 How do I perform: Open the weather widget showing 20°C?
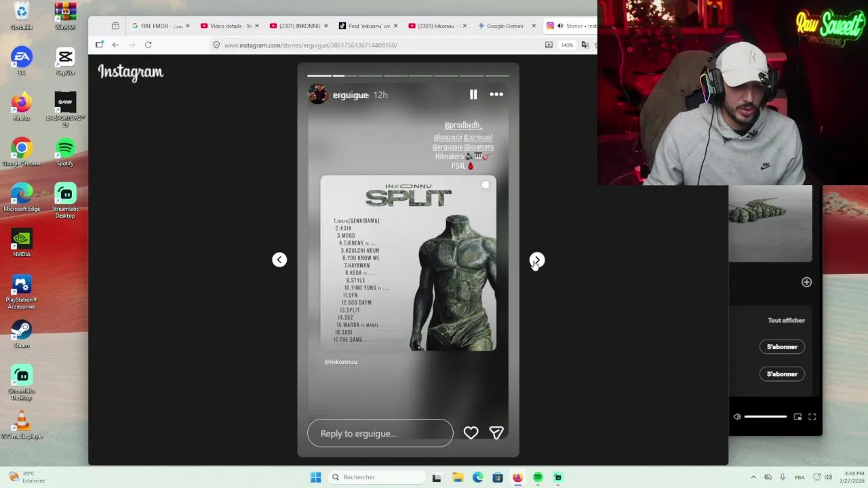point(27,477)
